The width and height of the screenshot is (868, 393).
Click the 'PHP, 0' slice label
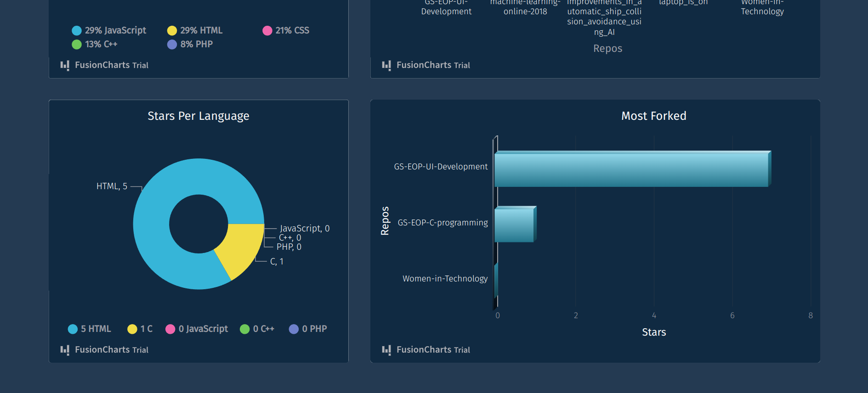pos(289,247)
